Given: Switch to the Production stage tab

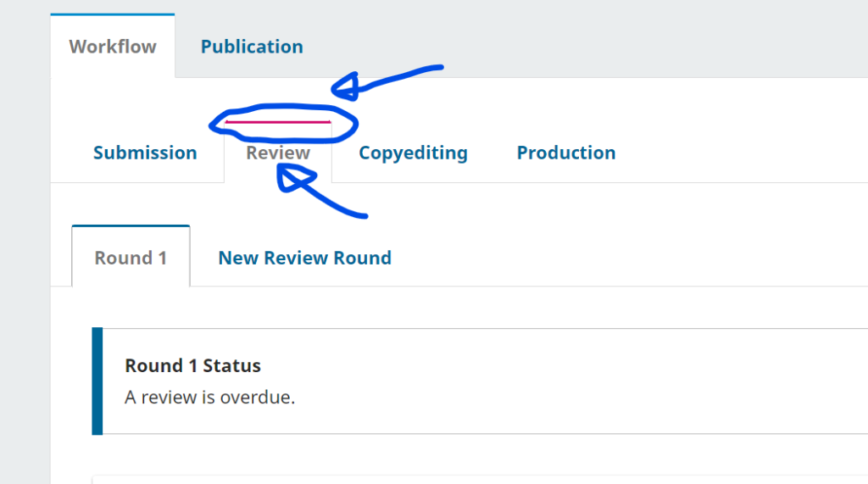Looking at the screenshot, I should click(566, 153).
